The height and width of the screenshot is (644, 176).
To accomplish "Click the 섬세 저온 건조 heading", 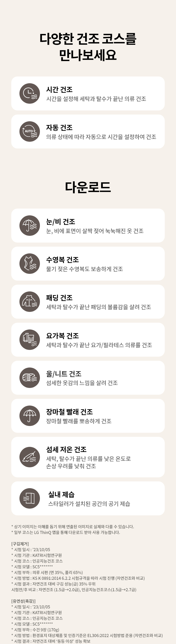I will pyautogui.click(x=66, y=449).
